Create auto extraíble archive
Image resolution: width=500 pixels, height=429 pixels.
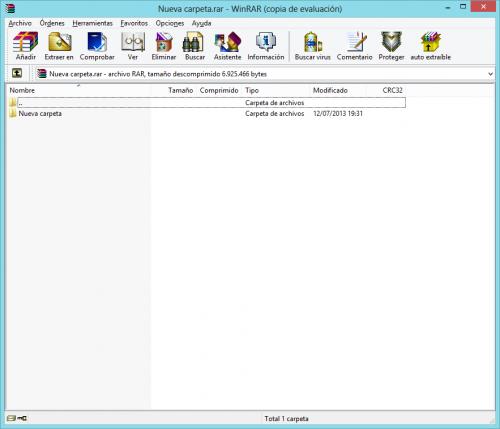coord(430,46)
